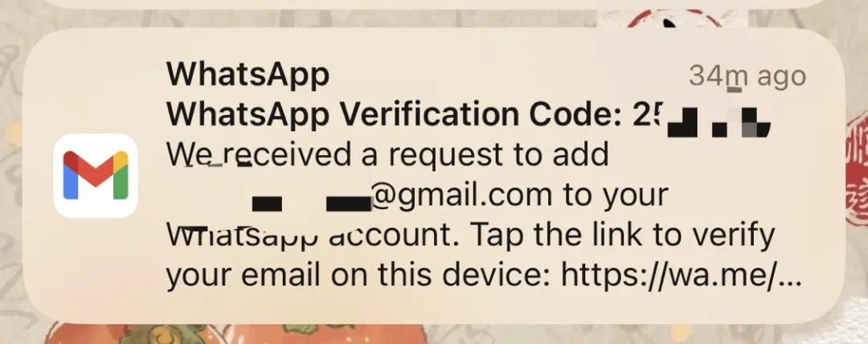This screenshot has height=344, width=868.
Task: Tap the Gmail app icon
Action: tap(95, 175)
